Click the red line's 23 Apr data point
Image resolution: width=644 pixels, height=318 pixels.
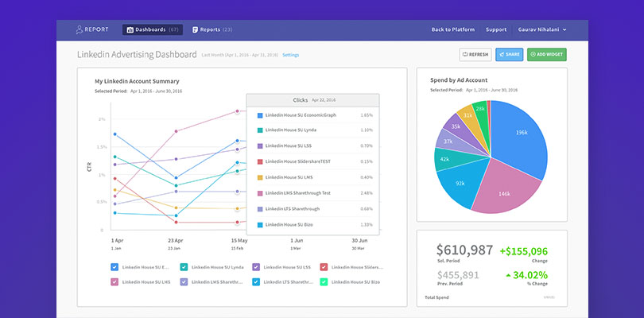pyautogui.click(x=176, y=223)
